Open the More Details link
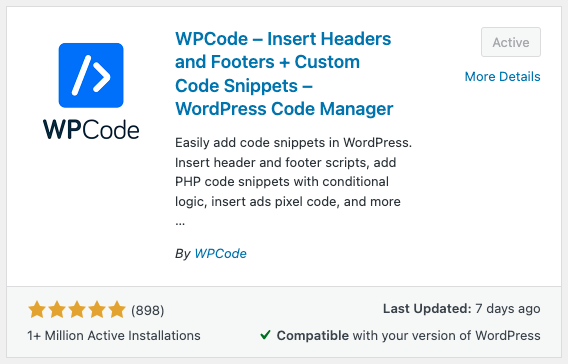This screenshot has width=568, height=364. (502, 76)
